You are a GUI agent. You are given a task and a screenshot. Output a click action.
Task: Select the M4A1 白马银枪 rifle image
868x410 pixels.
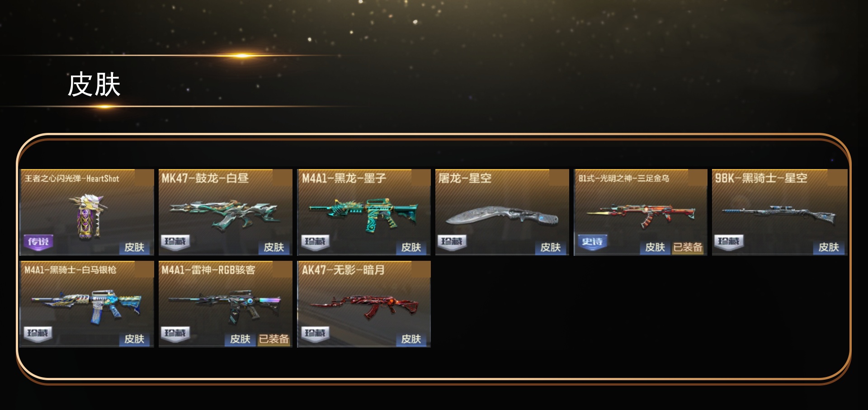tap(87, 306)
